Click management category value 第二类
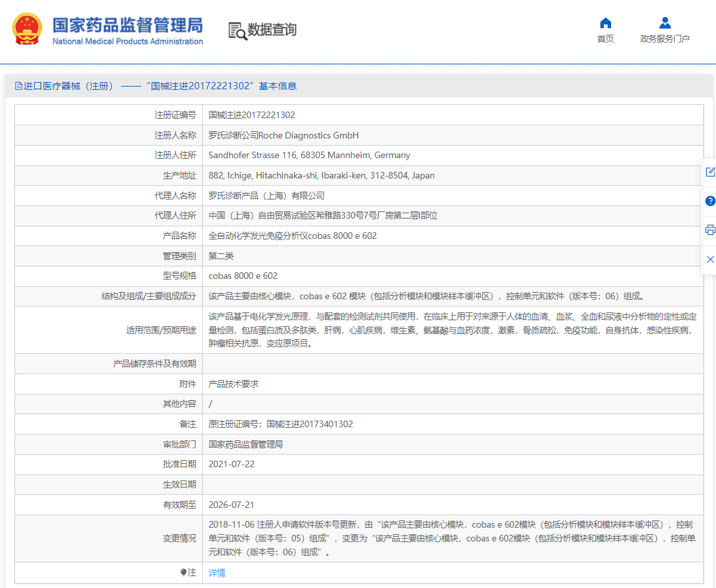 (221, 256)
